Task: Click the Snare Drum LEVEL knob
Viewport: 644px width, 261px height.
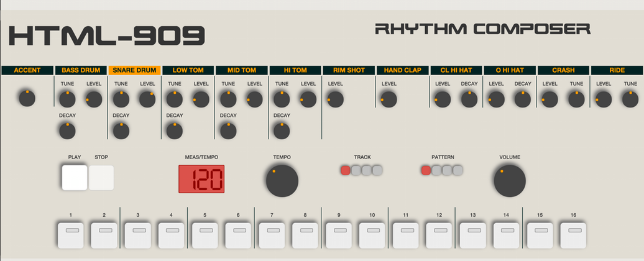Action: tap(147, 99)
